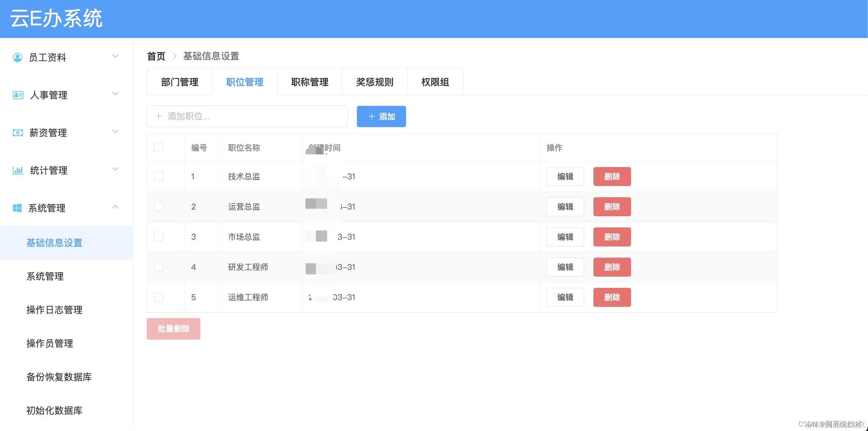Viewport: 868px width, 431px height.
Task: Switch to the 部门管理 tab
Action: (x=180, y=82)
